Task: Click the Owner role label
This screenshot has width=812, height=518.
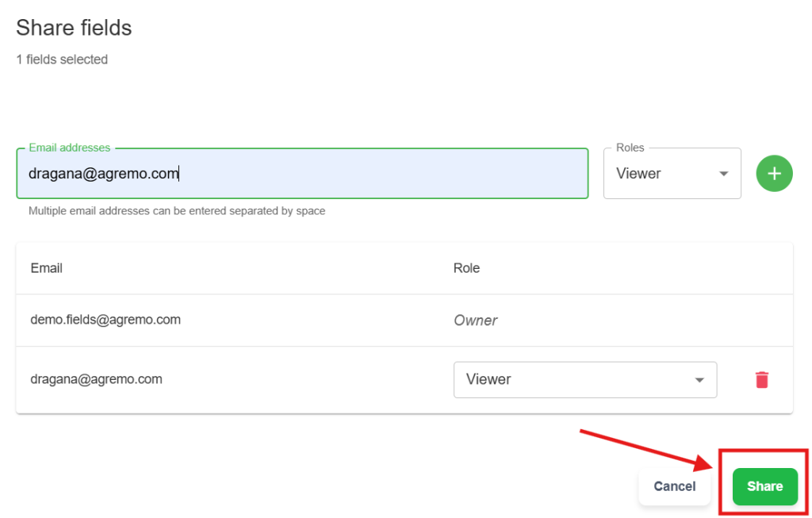Action: point(475,320)
